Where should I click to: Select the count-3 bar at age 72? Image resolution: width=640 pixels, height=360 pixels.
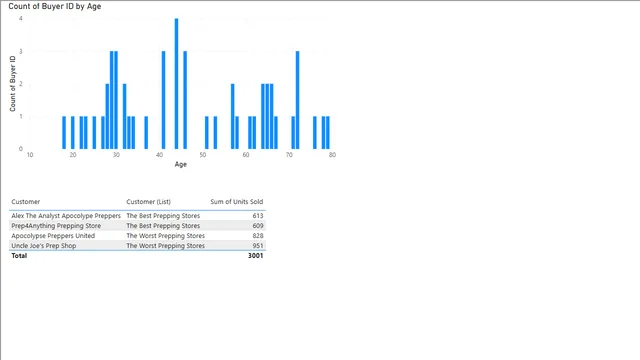(x=298, y=100)
